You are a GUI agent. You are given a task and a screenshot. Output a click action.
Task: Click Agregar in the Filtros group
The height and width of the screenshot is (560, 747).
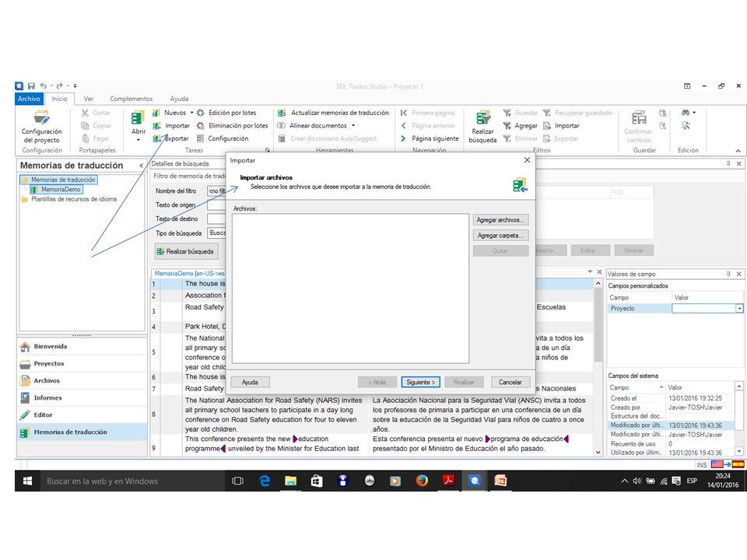pyautogui.click(x=521, y=126)
